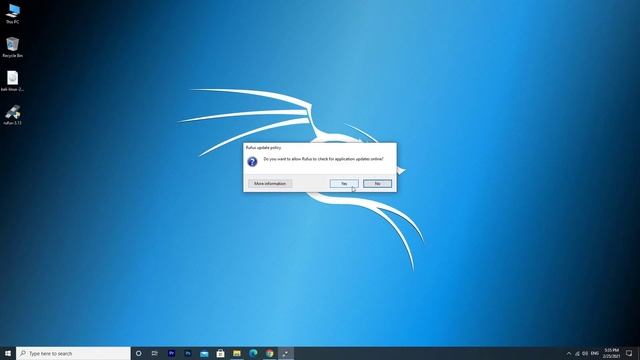Launch Adobe Photoshop from taskbar

[x=188, y=353]
